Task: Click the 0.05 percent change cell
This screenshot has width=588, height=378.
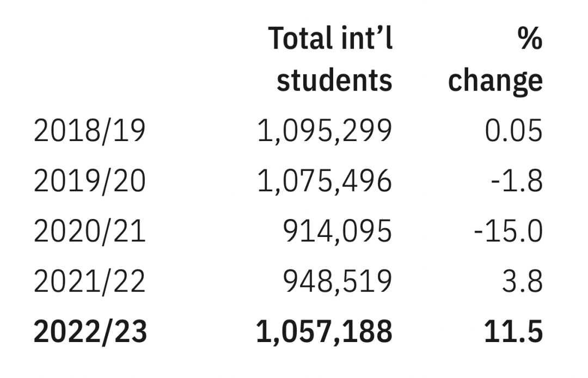Action: [514, 131]
